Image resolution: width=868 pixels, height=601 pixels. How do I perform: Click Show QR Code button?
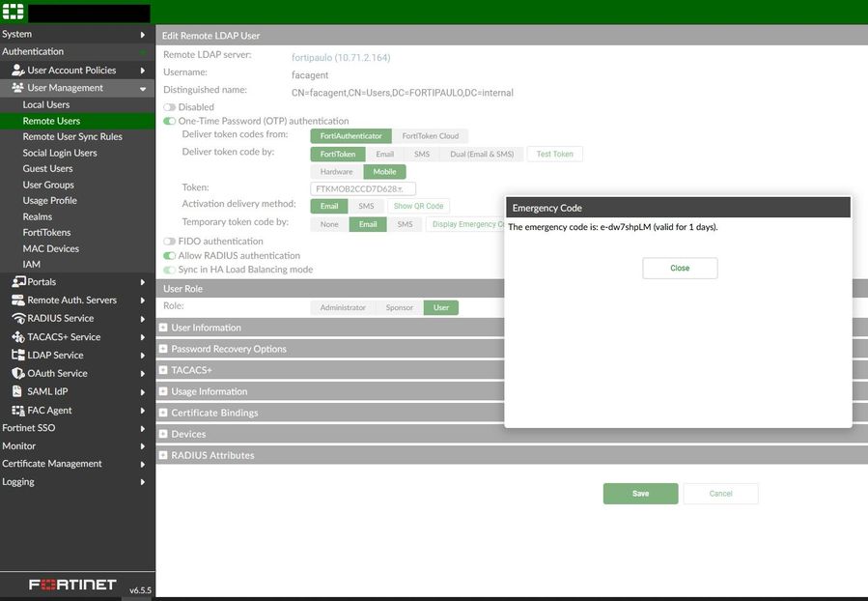[x=418, y=206]
